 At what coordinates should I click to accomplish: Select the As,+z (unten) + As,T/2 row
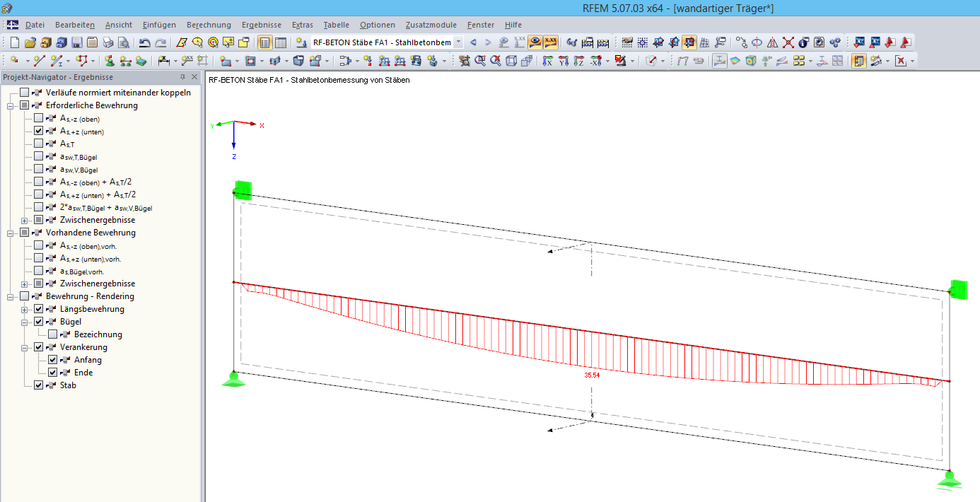pos(98,194)
